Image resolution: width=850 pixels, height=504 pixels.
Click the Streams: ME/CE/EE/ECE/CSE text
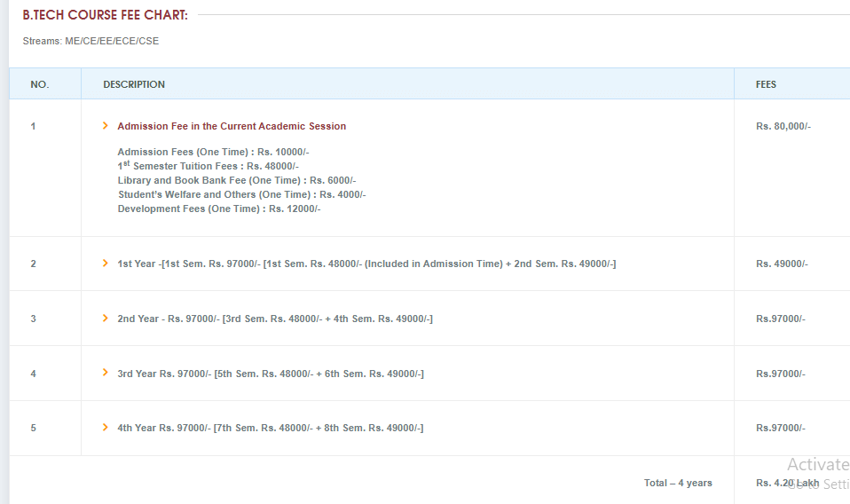(91, 41)
